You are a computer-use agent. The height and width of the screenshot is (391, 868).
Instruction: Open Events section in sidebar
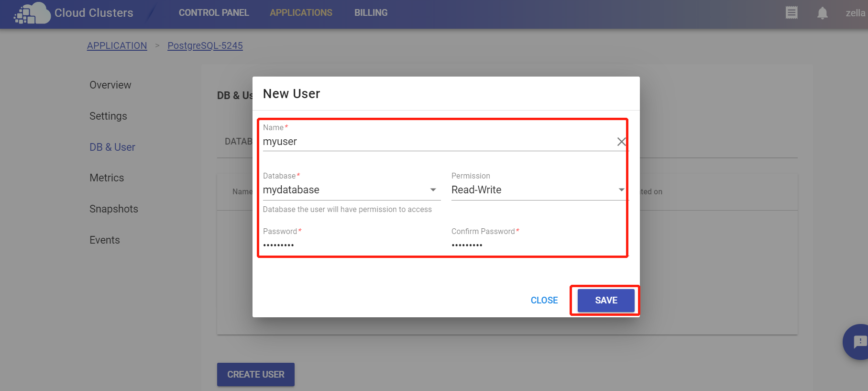click(x=105, y=240)
